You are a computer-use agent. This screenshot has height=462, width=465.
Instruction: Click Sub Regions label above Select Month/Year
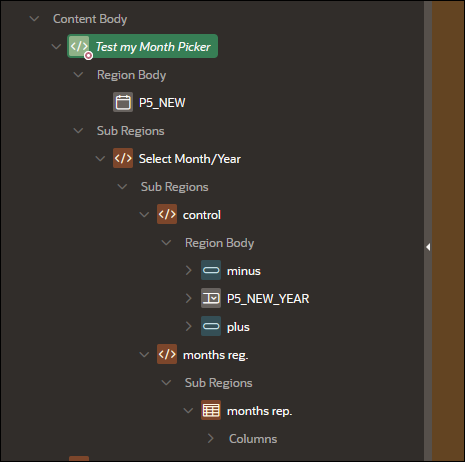coord(131,131)
